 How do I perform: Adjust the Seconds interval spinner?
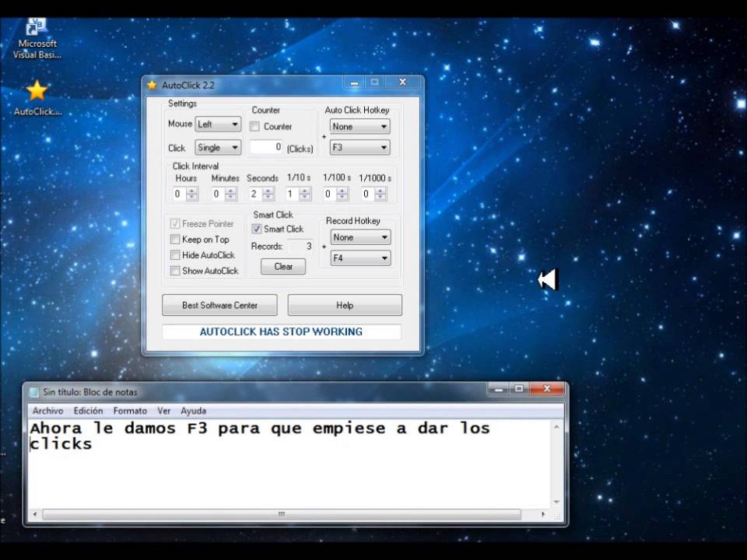[x=268, y=194]
